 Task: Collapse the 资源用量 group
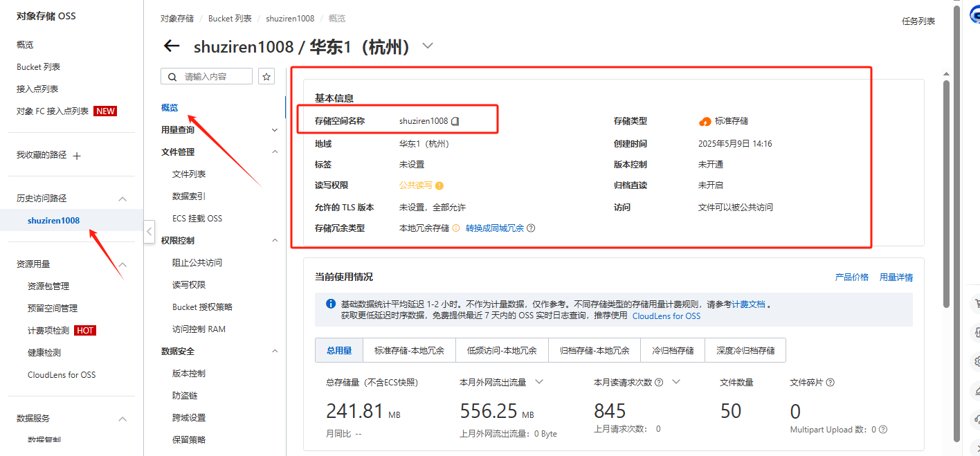[122, 264]
